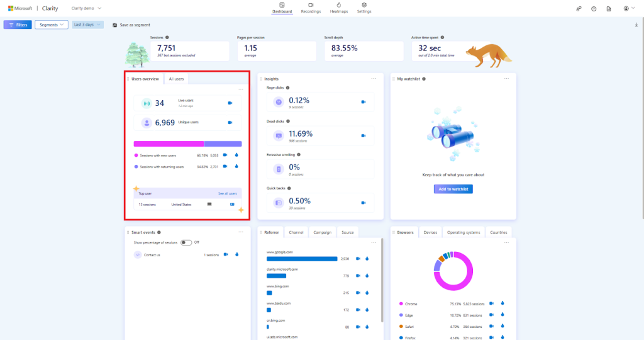644x340 pixels.
Task: Open the top user details icon
Action: click(232, 205)
